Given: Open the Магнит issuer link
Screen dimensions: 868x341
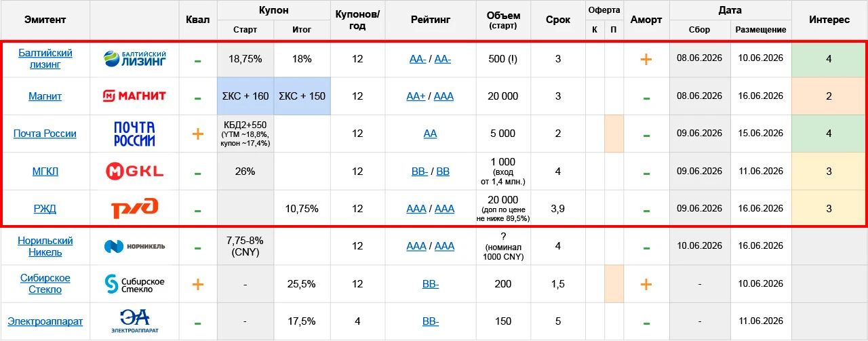Looking at the screenshot, I should (x=45, y=96).
